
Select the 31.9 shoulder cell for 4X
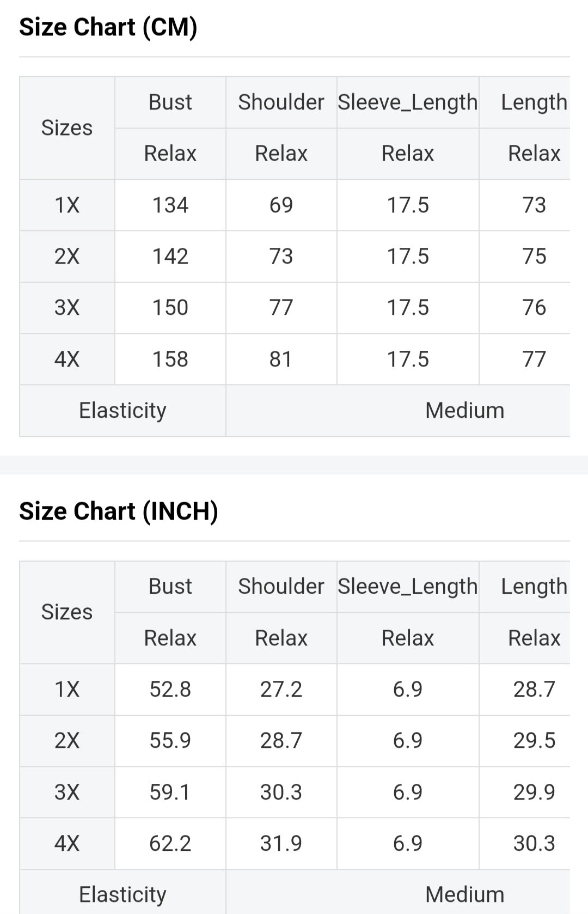point(281,844)
